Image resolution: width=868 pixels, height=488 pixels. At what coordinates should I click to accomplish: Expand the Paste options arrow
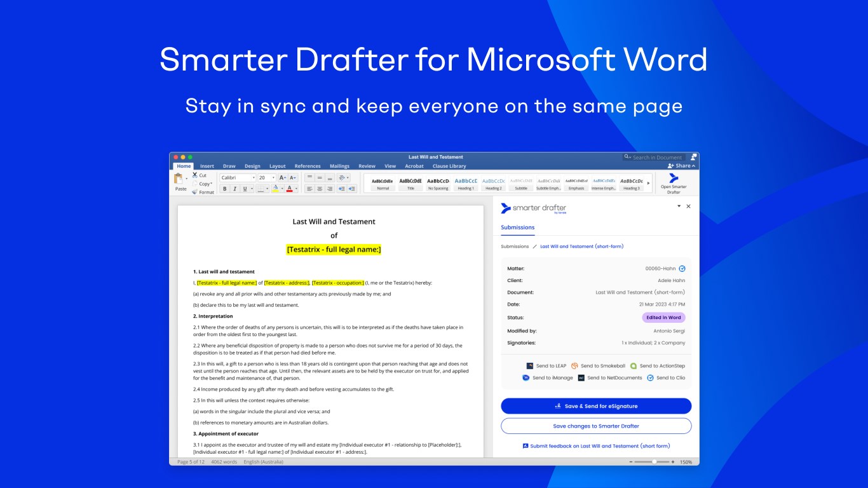[187, 179]
